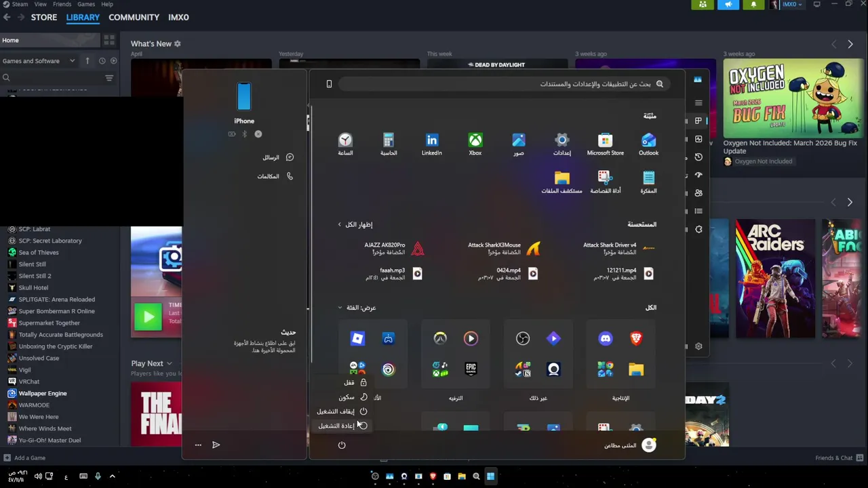Screen dimensions: 868x488
Task: Open Snipping Tool (أداة القصاصة)
Action: pos(606,182)
